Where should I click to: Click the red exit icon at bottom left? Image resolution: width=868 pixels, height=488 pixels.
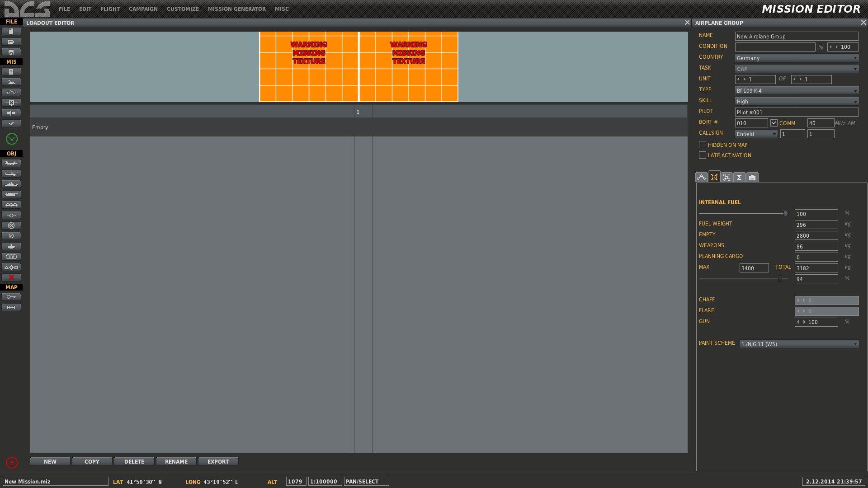click(12, 463)
